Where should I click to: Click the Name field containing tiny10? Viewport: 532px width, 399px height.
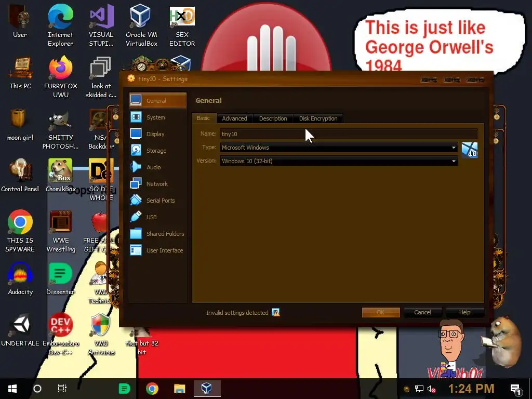pyautogui.click(x=349, y=134)
